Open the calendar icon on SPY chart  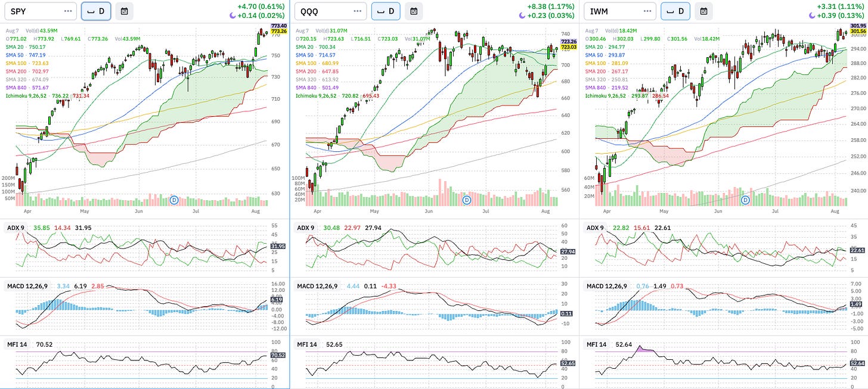click(124, 11)
